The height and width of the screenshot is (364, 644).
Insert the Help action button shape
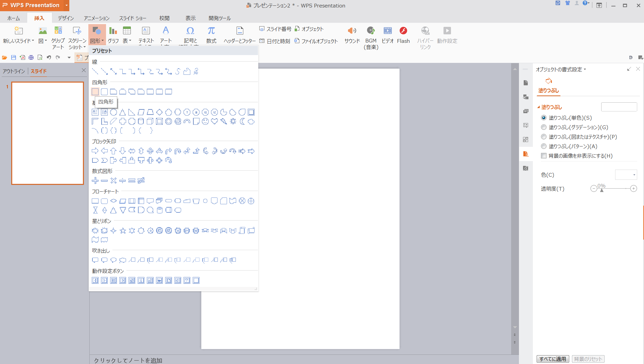click(187, 280)
